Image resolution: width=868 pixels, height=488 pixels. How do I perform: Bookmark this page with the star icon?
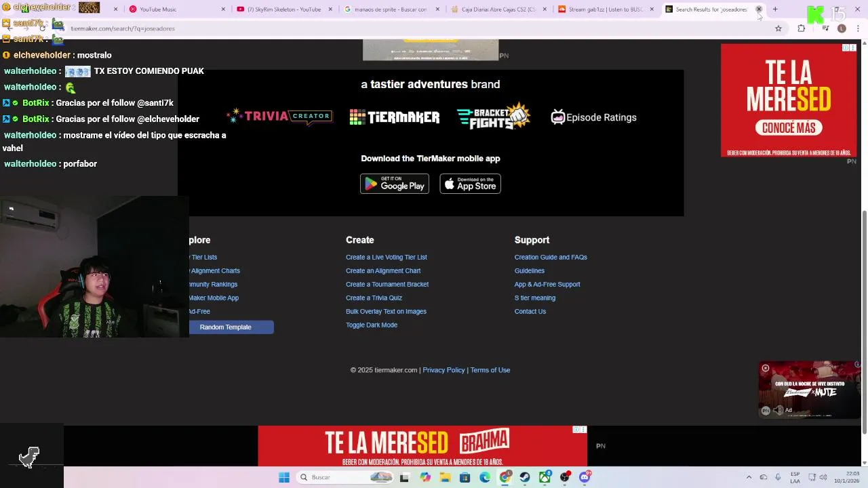pyautogui.click(x=778, y=28)
